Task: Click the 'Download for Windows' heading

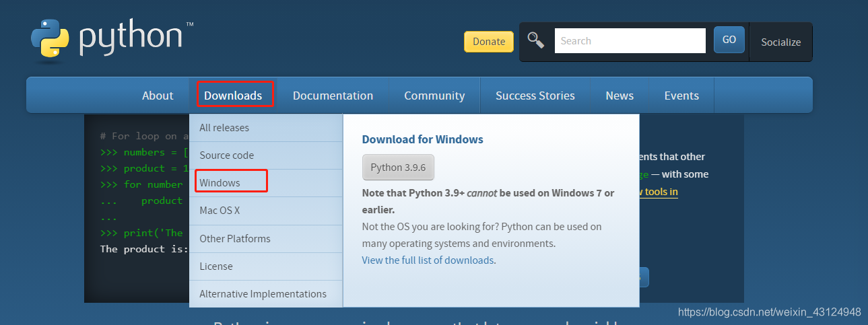Action: (423, 139)
